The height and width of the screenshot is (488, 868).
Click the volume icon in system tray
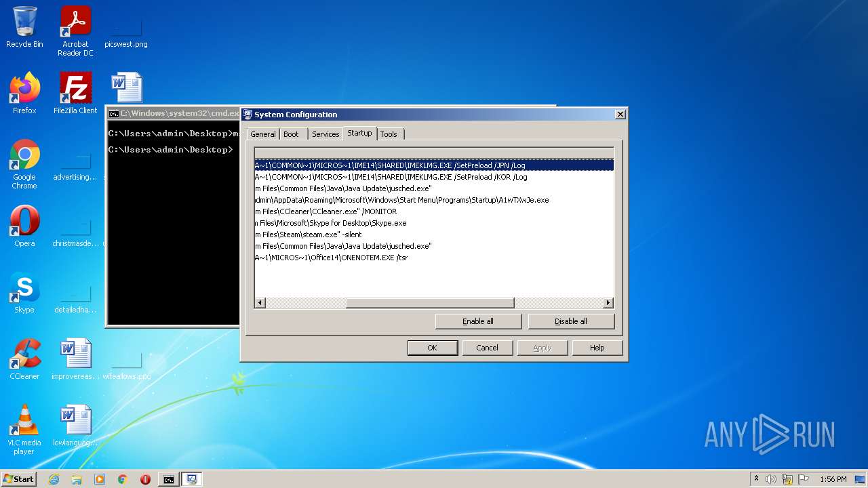(x=771, y=479)
